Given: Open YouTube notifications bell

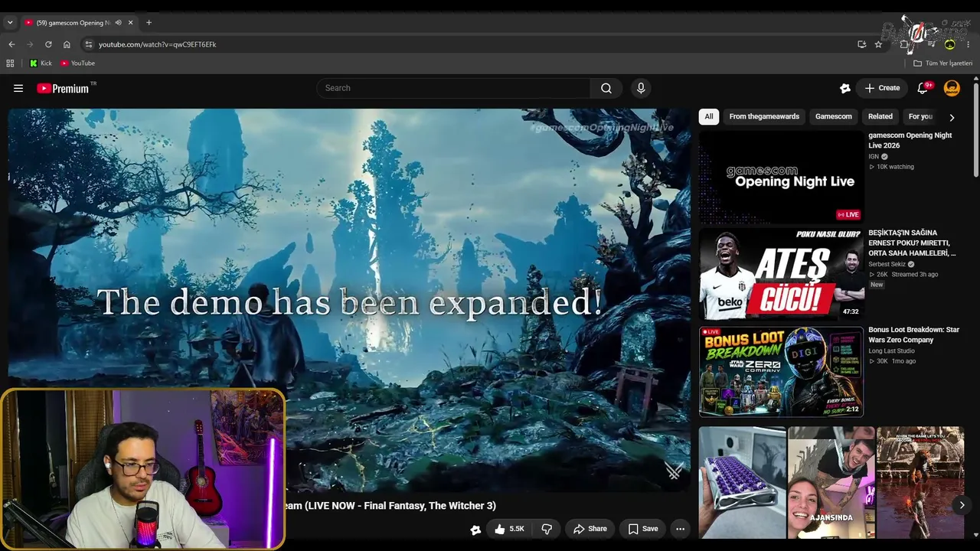Looking at the screenshot, I should point(923,88).
